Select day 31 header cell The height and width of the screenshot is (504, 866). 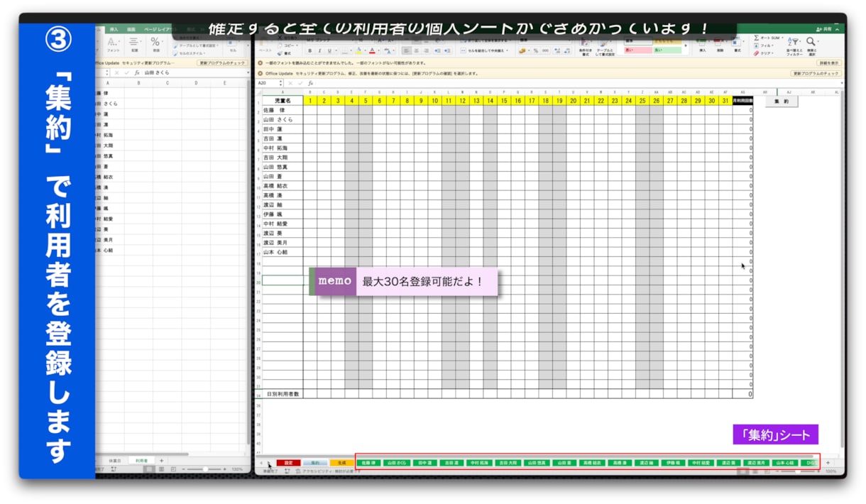[x=725, y=101]
